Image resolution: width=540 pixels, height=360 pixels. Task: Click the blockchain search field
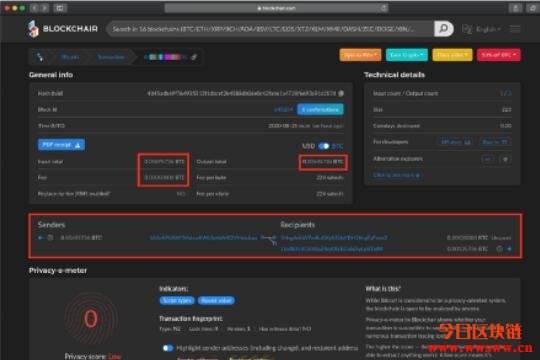(270, 29)
